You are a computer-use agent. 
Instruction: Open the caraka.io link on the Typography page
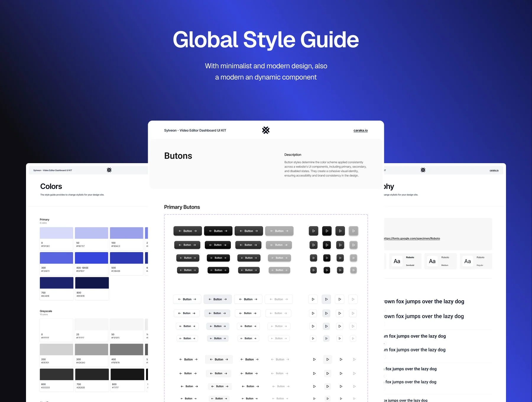pyautogui.click(x=494, y=170)
